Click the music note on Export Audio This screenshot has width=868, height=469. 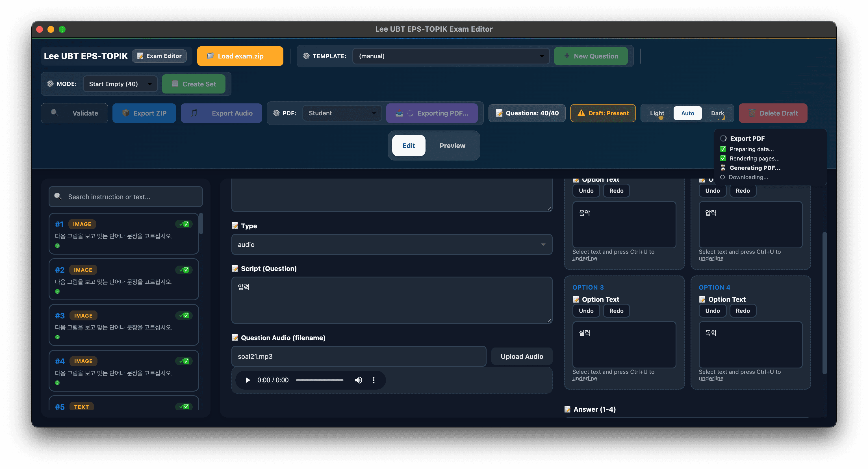(194, 113)
